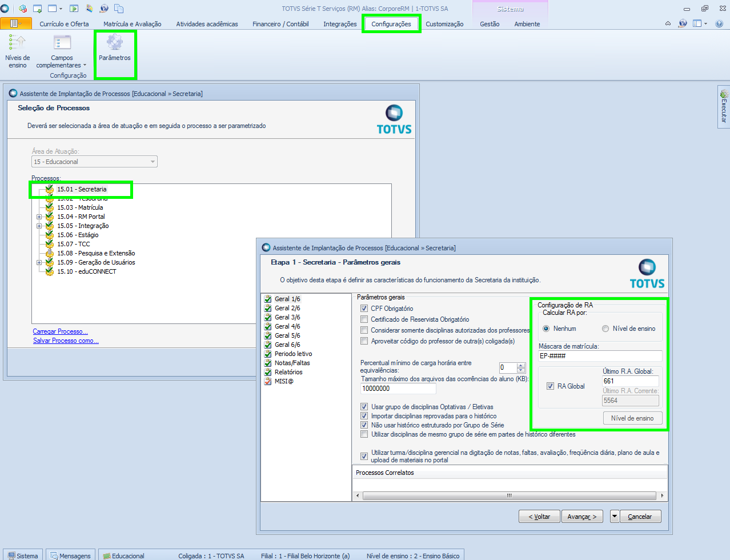The image size is (730, 560).
Task: Open the Área de Atuação combo box
Action: 94,162
